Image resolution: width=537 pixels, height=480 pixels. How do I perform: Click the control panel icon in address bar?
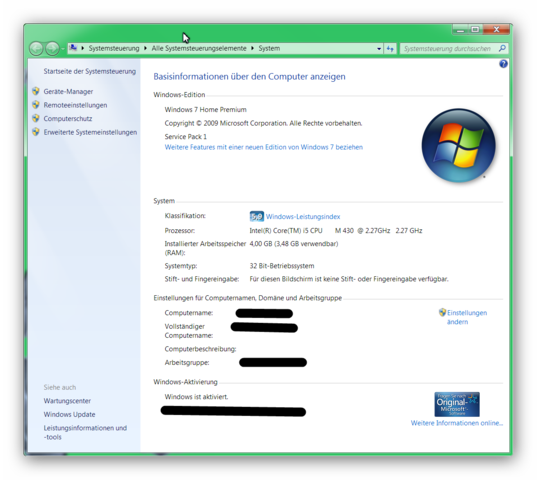point(73,48)
